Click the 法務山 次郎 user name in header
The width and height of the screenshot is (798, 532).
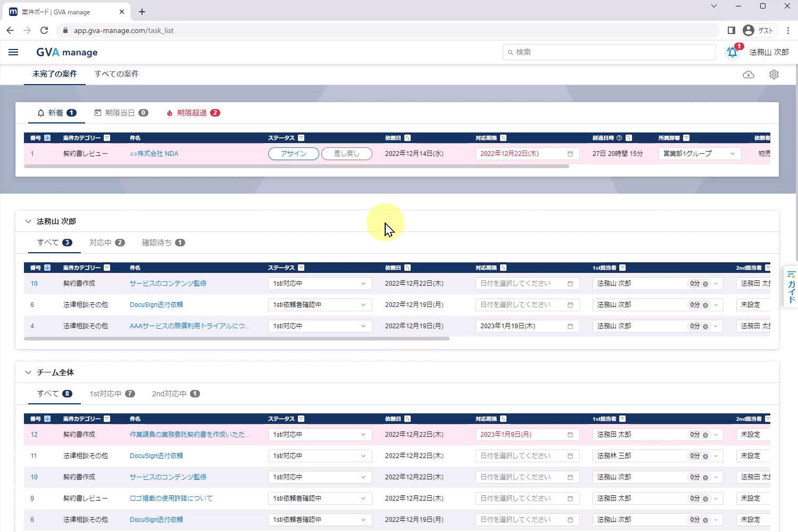[769, 52]
